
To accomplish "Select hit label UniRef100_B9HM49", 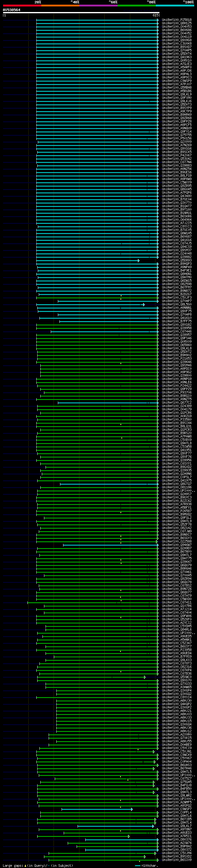I will click(x=176, y=115).
